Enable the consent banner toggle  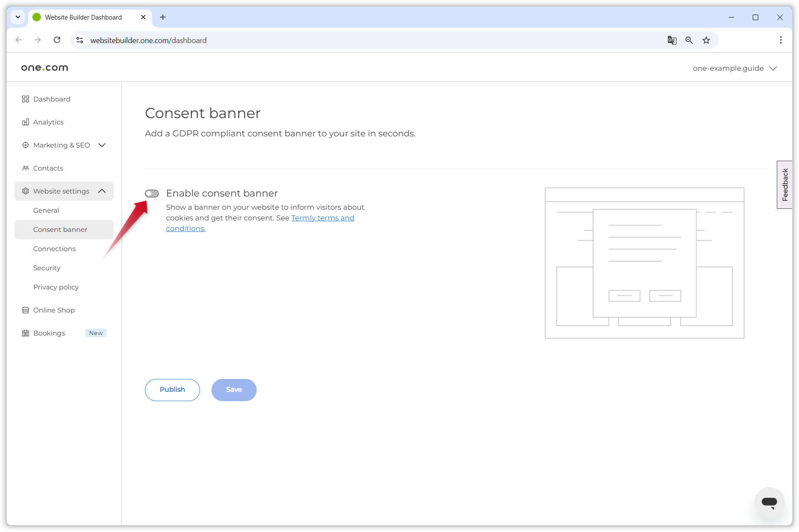(151, 194)
